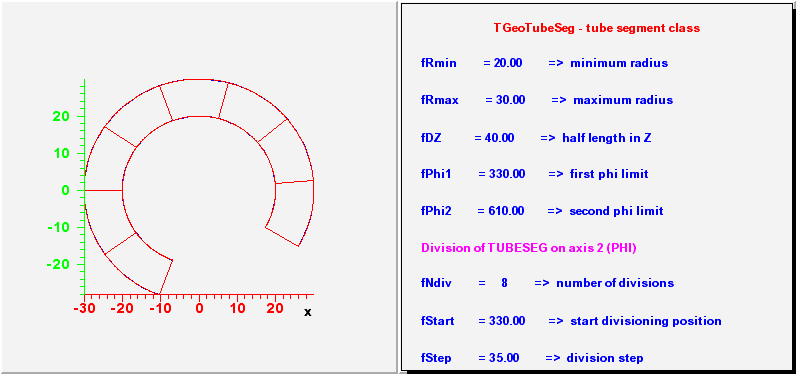Click the -20 label on vertical axis
This screenshot has width=796, height=374.
[x=58, y=264]
